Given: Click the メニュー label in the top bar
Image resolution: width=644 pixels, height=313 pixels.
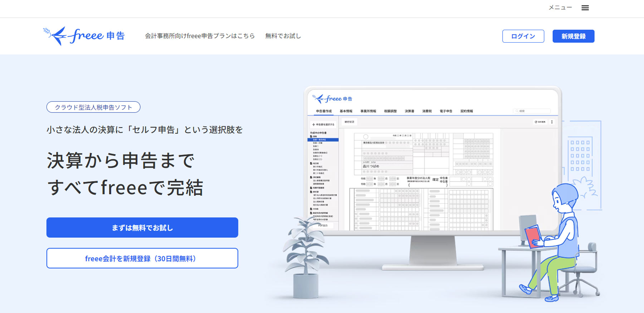Looking at the screenshot, I should coord(560,8).
